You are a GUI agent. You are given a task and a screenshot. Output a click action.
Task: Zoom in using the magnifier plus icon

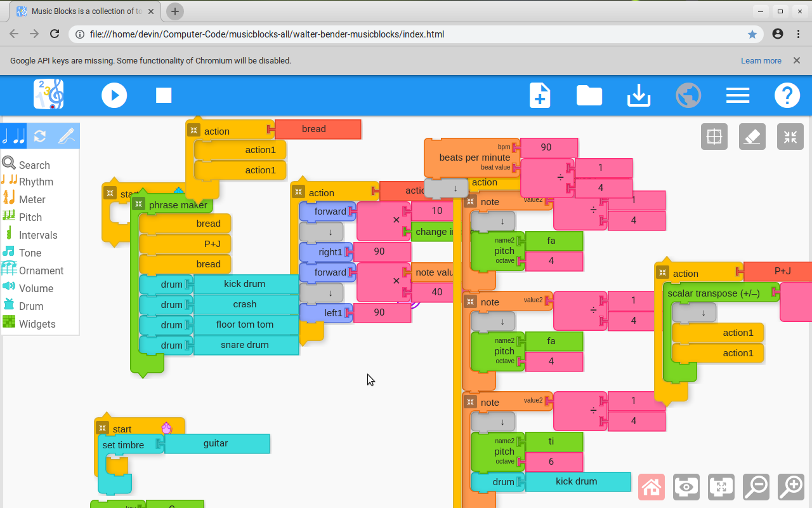click(790, 487)
